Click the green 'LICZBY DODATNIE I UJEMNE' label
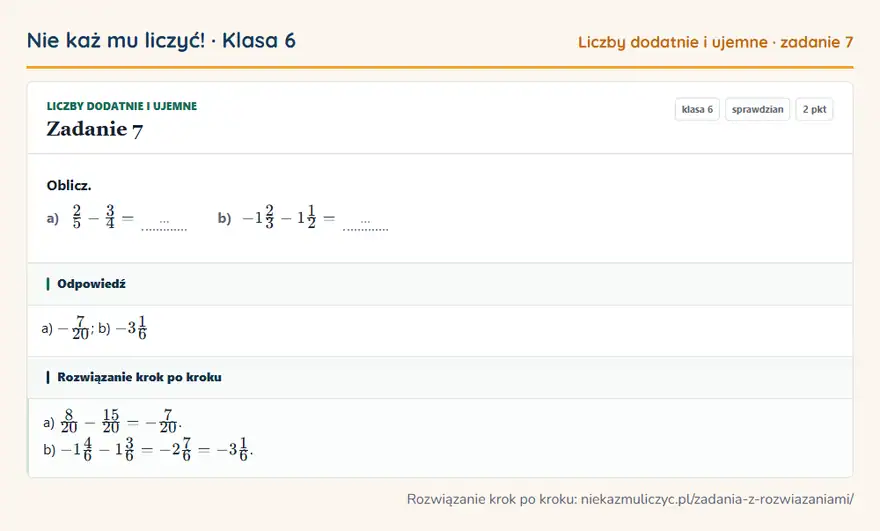Viewport: 880px width, 531px height. [x=122, y=106]
